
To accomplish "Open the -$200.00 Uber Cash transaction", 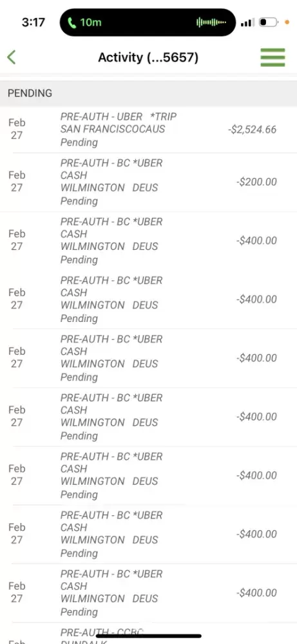I will click(148, 182).
